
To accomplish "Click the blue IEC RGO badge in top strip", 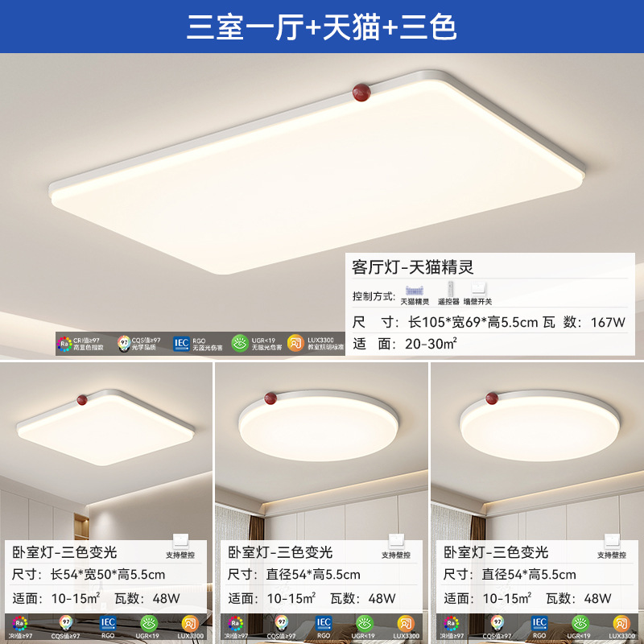I will pos(181,344).
